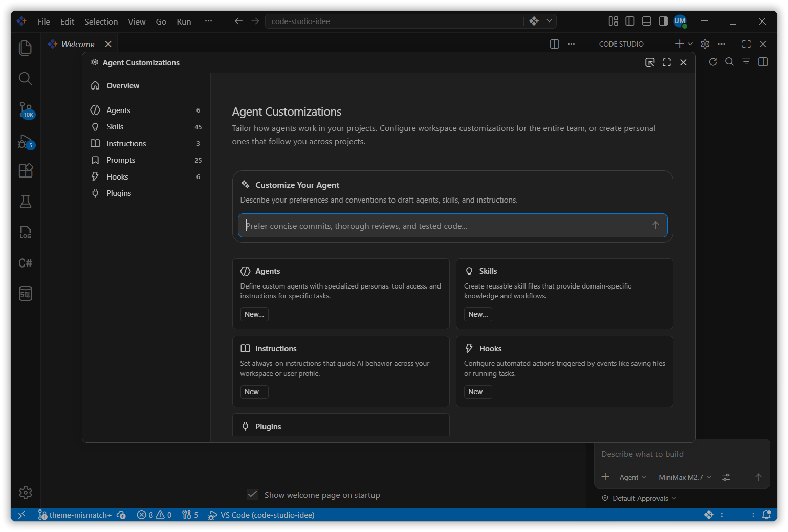Open editor More Actions beside split icon
Viewport: 788px width, 532px height.
coord(571,44)
